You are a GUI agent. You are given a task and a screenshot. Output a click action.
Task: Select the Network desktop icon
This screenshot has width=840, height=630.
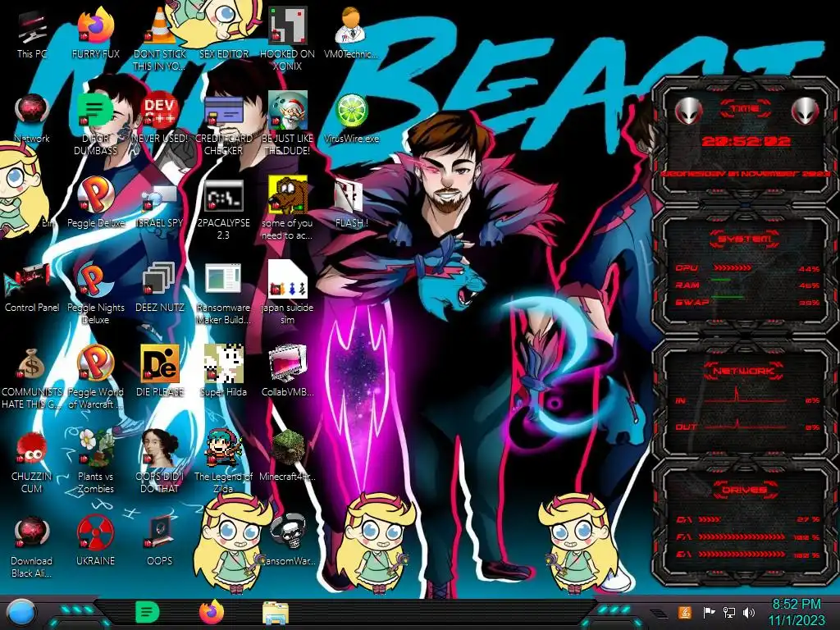32,118
